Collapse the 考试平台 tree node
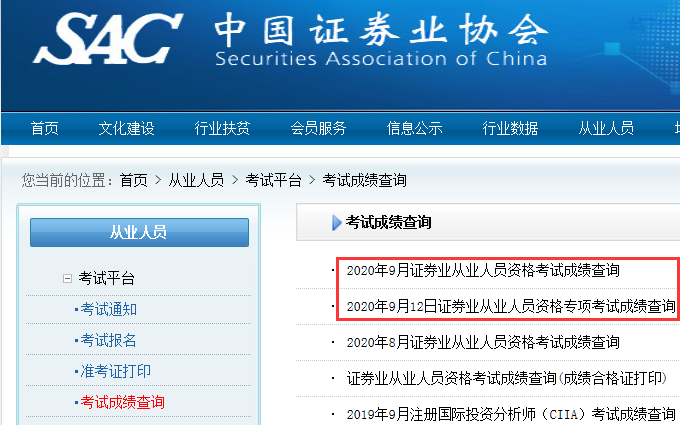Image resolution: width=680 pixels, height=425 pixels. point(68,279)
